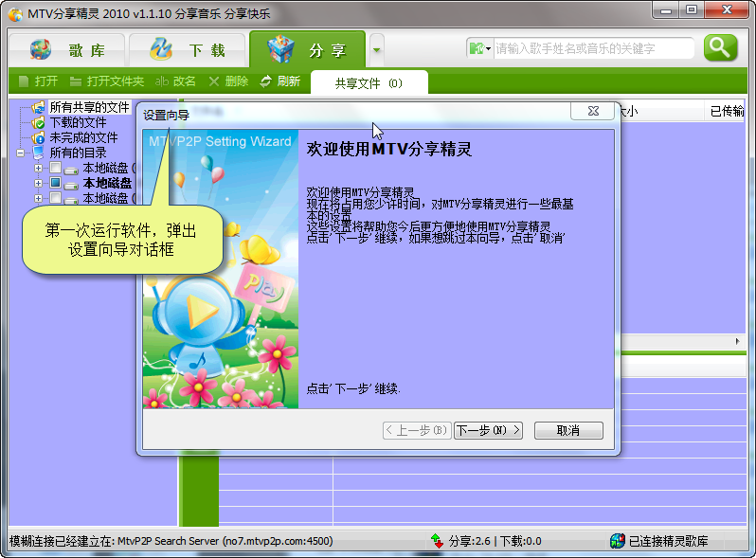Select 所有共享的文件 in the tree
Viewport: 756px width, 558px height.
pyautogui.click(x=90, y=107)
